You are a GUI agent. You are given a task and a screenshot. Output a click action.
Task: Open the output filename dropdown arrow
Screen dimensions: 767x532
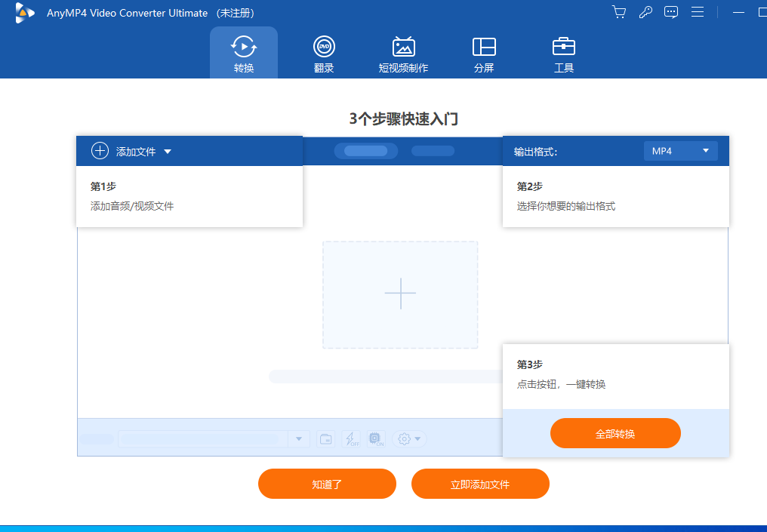pyautogui.click(x=299, y=438)
